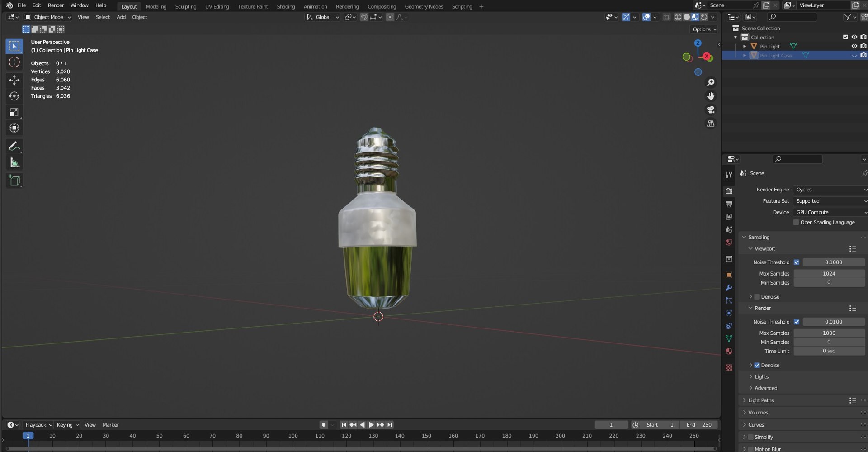Viewport: 868px width, 452px height.
Task: Activate the Rotate tool
Action: pyautogui.click(x=14, y=96)
